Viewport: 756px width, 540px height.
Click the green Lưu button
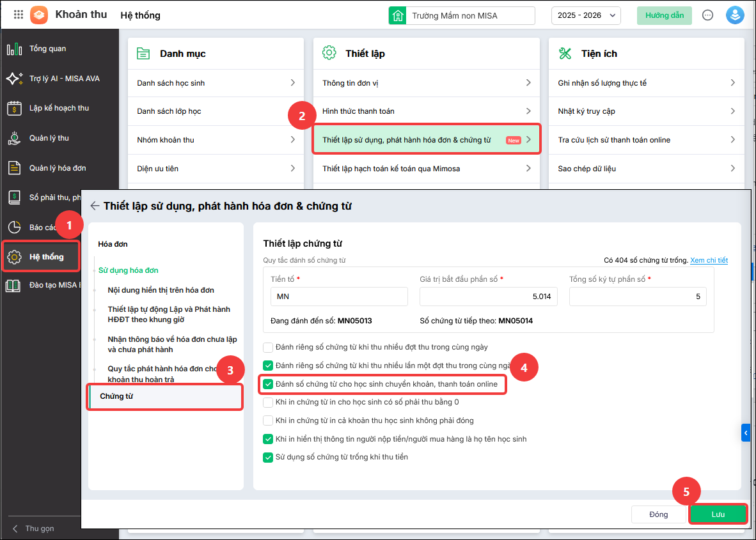(718, 514)
